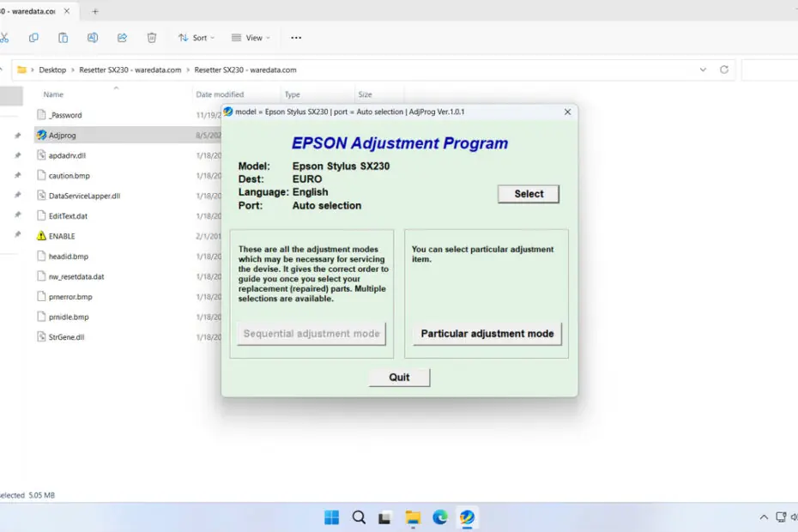Click the Quit button

399,378
